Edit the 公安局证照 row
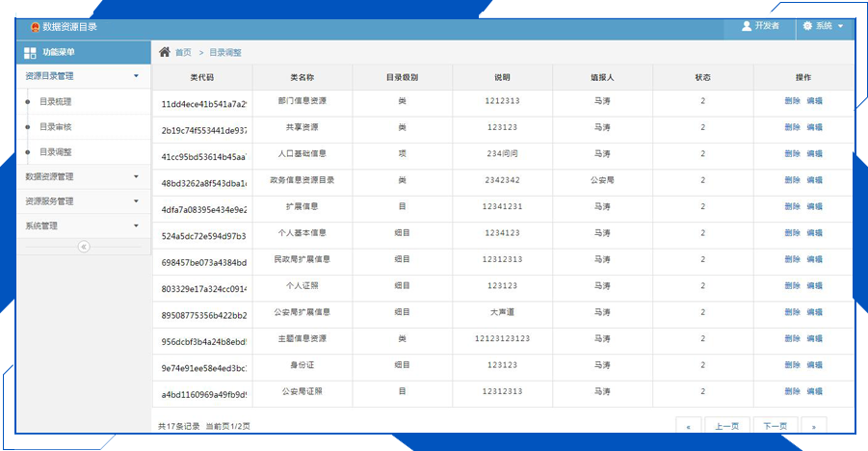 [814, 391]
